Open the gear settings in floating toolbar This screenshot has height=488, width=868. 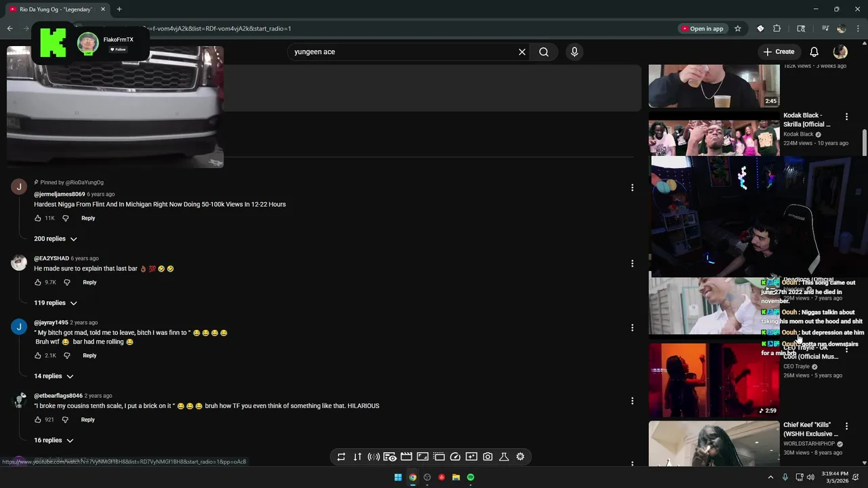520,457
